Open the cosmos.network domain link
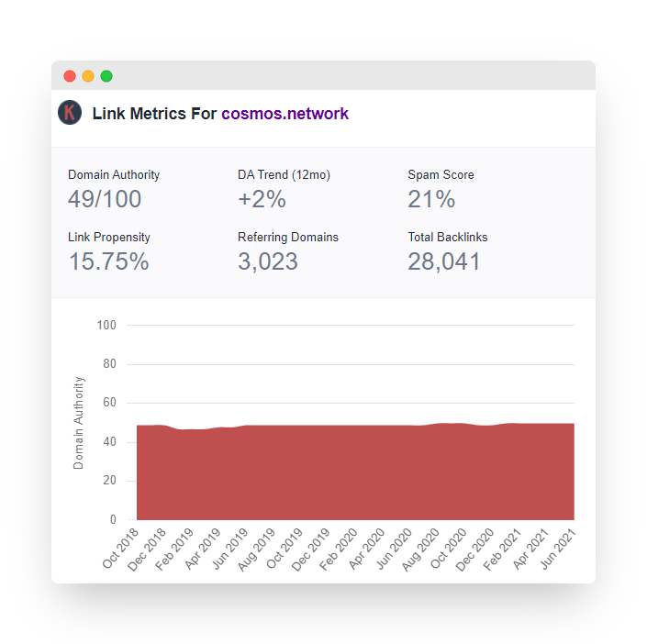 285,114
